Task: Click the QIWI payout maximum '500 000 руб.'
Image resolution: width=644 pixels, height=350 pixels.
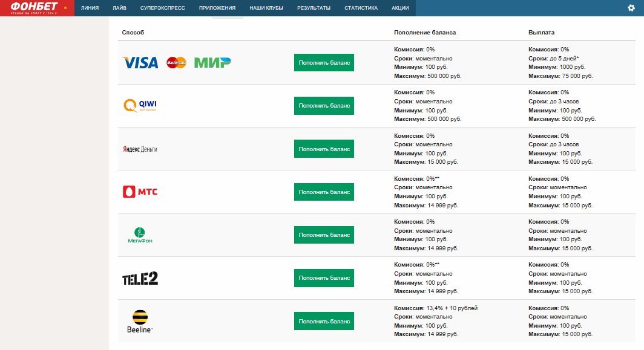Action: [579, 119]
